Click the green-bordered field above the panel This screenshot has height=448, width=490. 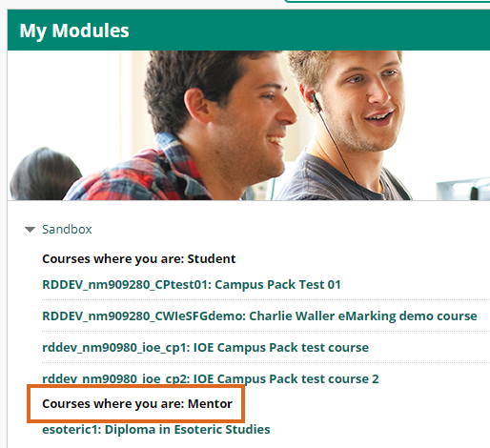(388, 1)
